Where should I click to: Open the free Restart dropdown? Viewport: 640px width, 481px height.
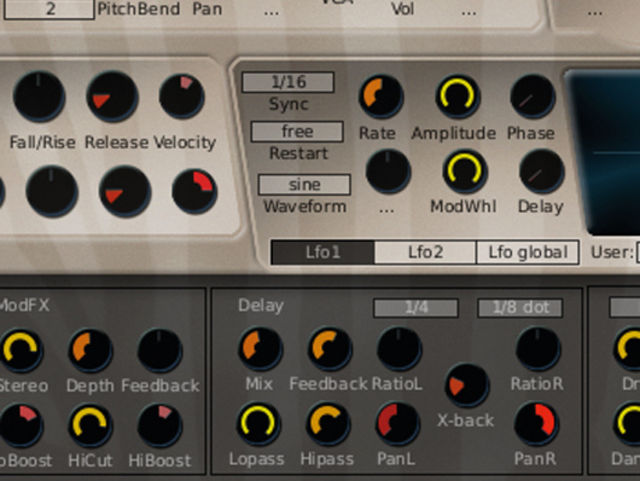(297, 131)
